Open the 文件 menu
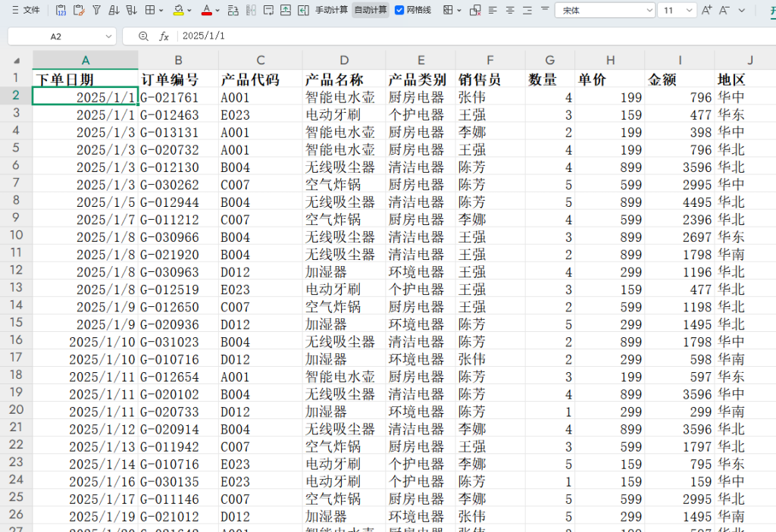 click(x=26, y=10)
